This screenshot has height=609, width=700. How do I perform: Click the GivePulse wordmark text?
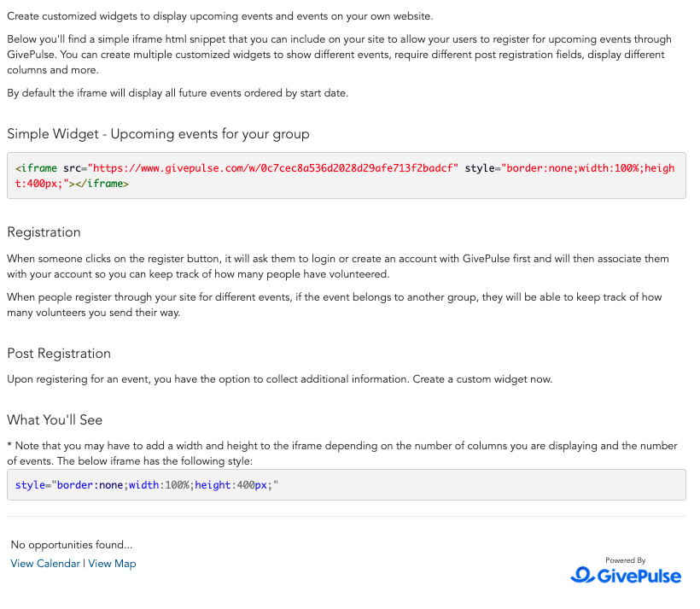point(639,576)
